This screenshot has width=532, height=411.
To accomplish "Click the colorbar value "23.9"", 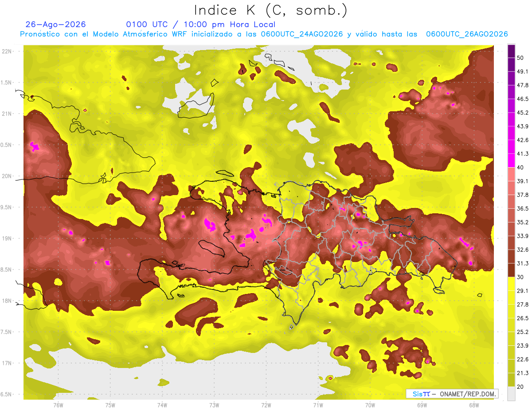I will pos(523,345).
